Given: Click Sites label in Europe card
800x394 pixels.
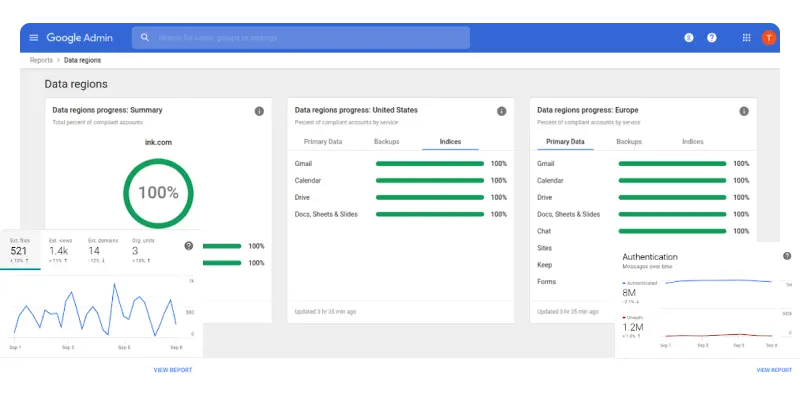Looking at the screenshot, I should click(x=544, y=248).
